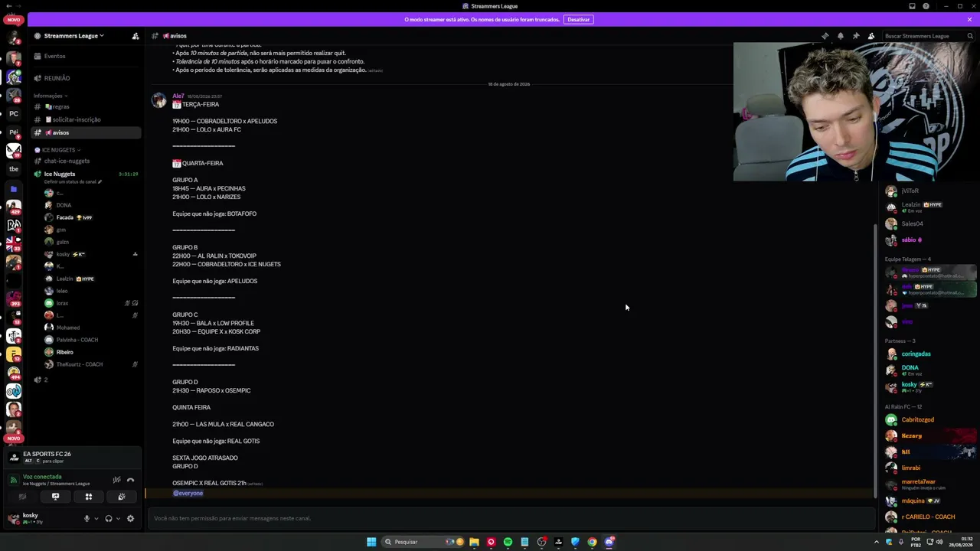Click the Voz conectada status text

[42, 477]
